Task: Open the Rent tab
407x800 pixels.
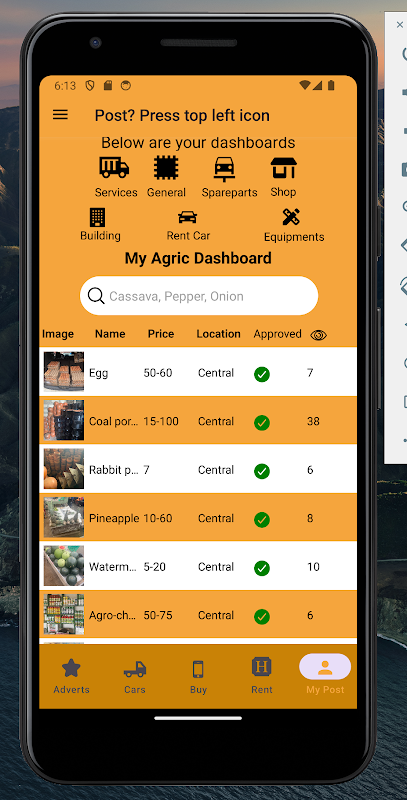Action: (262, 676)
